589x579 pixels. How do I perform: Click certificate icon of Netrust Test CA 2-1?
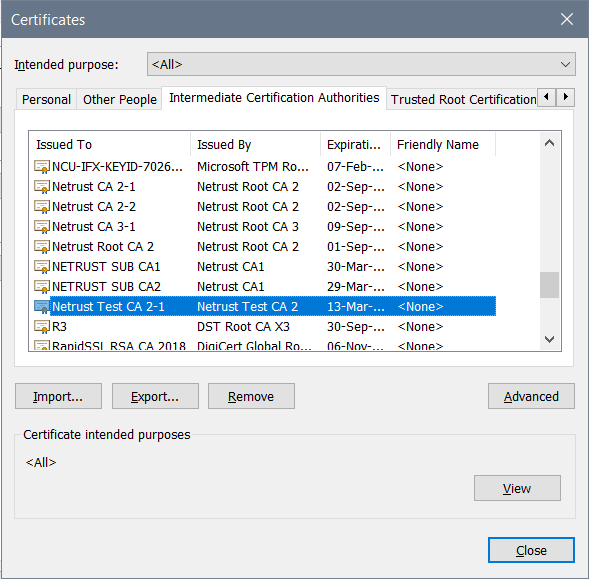coord(42,307)
